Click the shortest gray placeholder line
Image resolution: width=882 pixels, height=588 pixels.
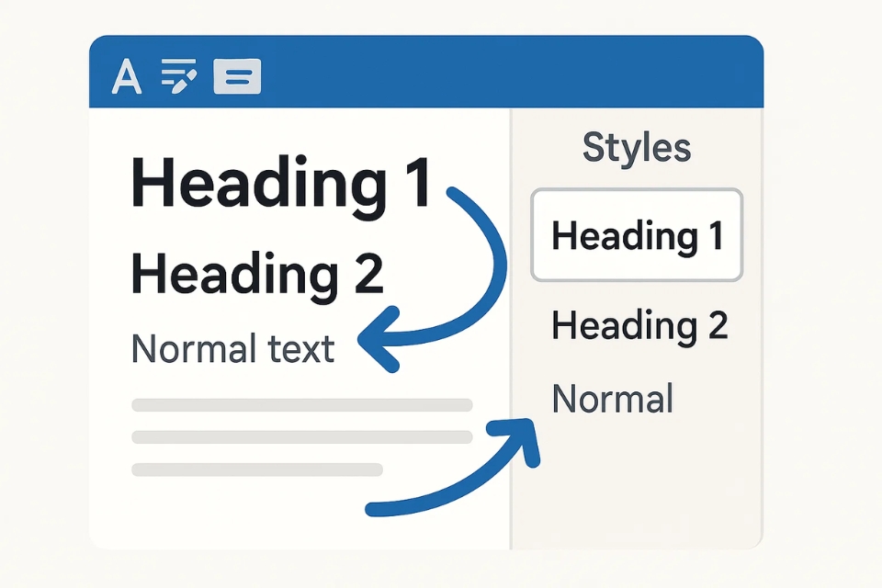[x=257, y=469]
